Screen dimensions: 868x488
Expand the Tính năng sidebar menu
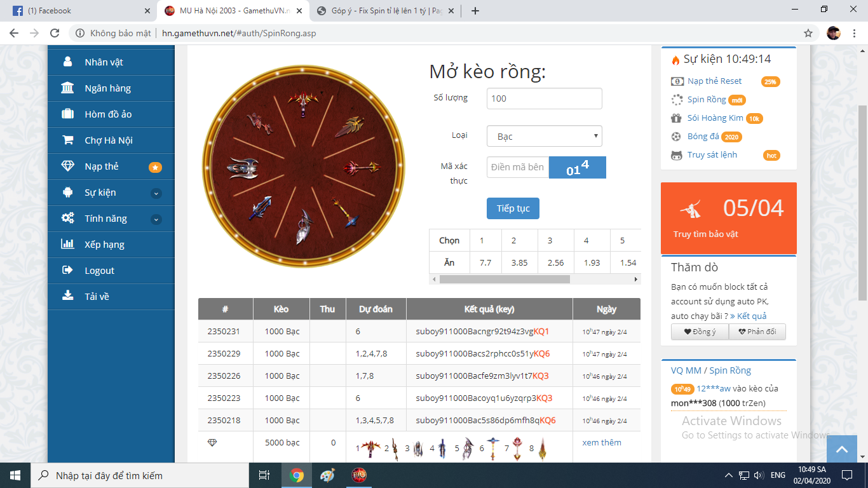click(156, 219)
